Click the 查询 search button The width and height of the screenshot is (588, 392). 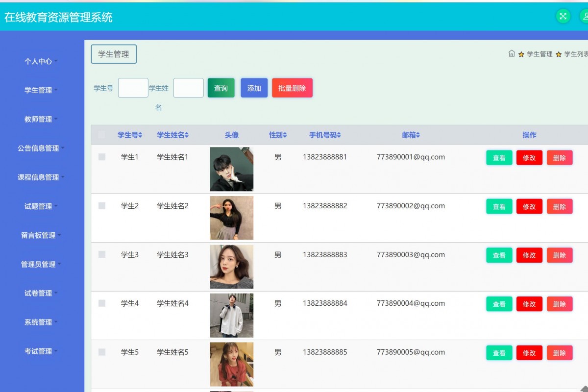[221, 88]
